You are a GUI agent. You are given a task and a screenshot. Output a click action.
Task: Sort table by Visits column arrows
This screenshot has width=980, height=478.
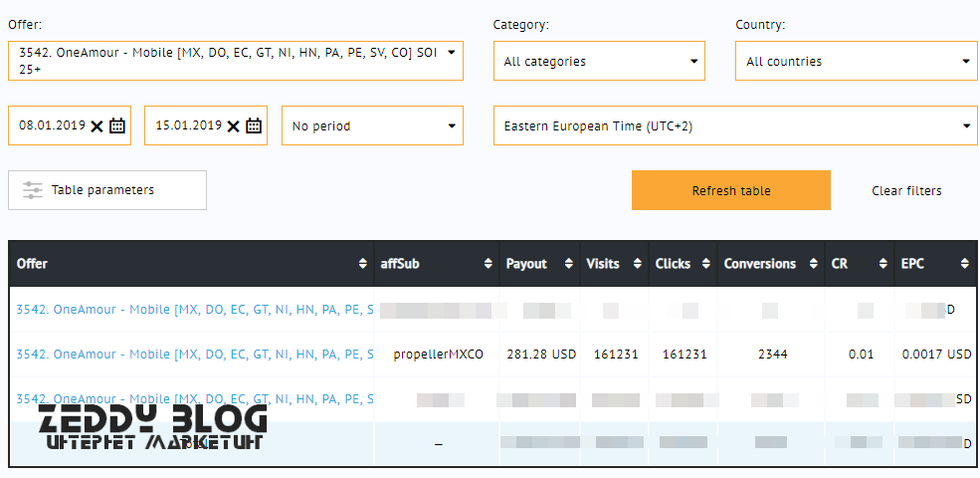[x=640, y=264]
